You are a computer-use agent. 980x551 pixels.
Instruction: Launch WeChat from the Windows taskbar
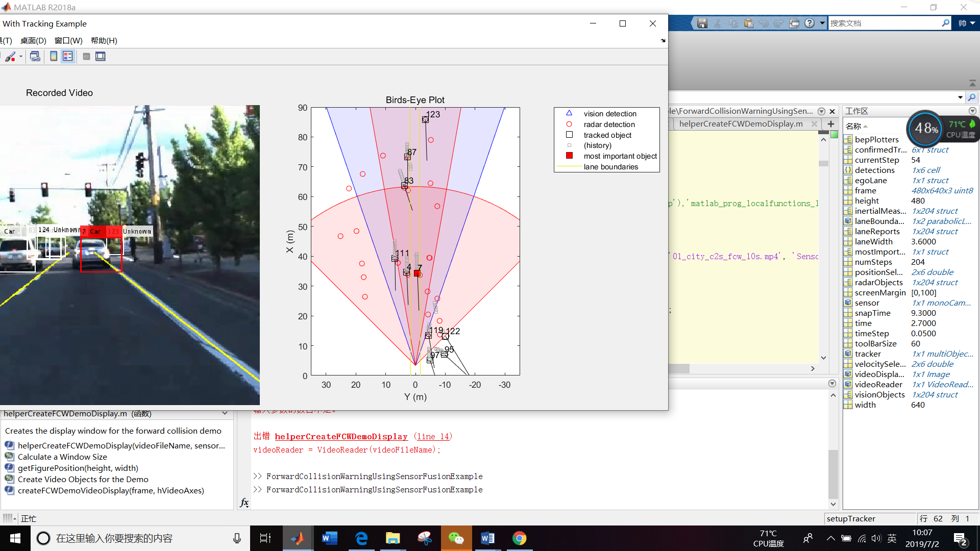point(456,538)
